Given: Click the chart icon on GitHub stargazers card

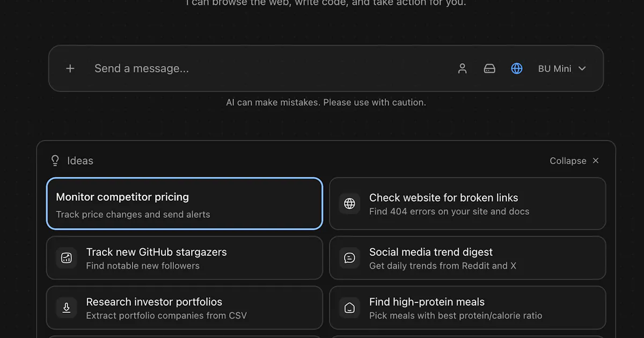Looking at the screenshot, I should 67,258.
